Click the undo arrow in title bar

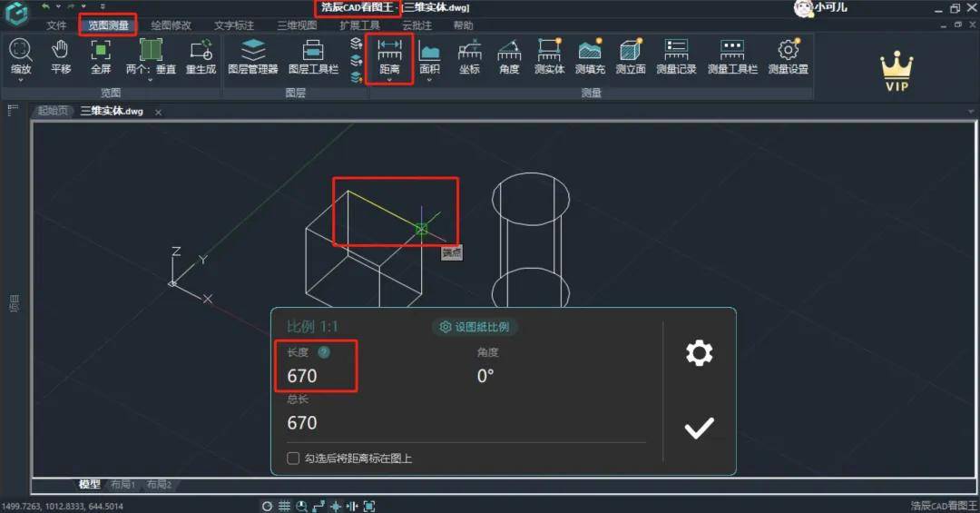(45, 6)
